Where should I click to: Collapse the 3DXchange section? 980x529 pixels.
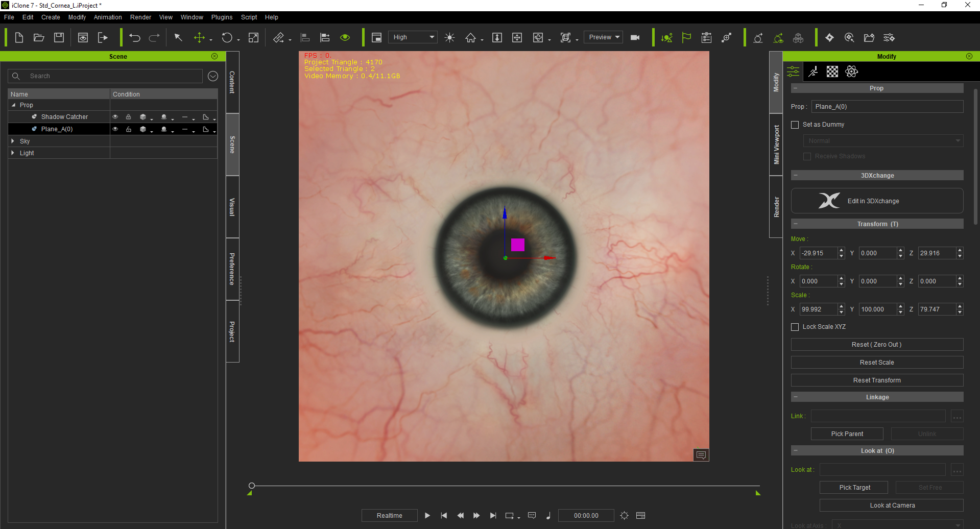[x=796, y=175]
